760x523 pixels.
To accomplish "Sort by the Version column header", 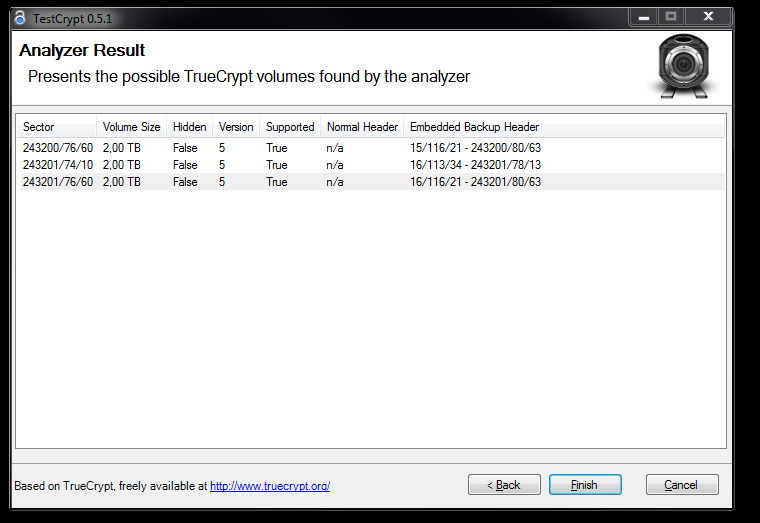I will click(x=236, y=127).
